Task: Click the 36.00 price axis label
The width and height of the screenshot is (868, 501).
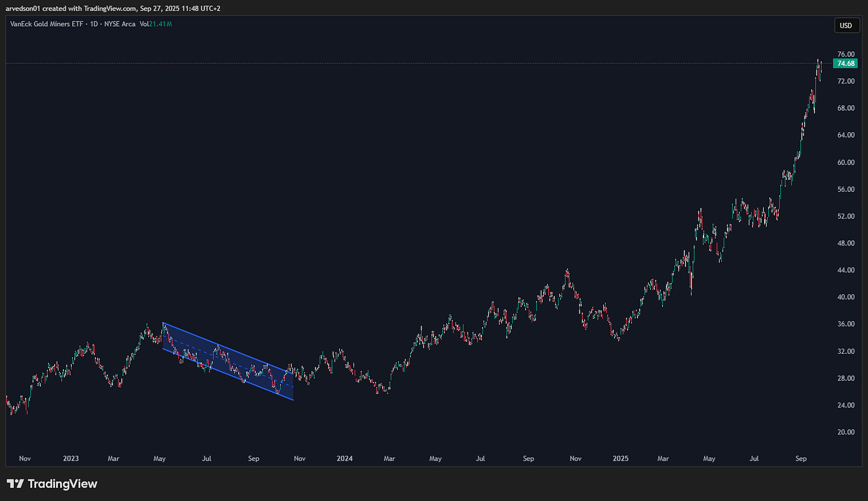Action: (846, 324)
